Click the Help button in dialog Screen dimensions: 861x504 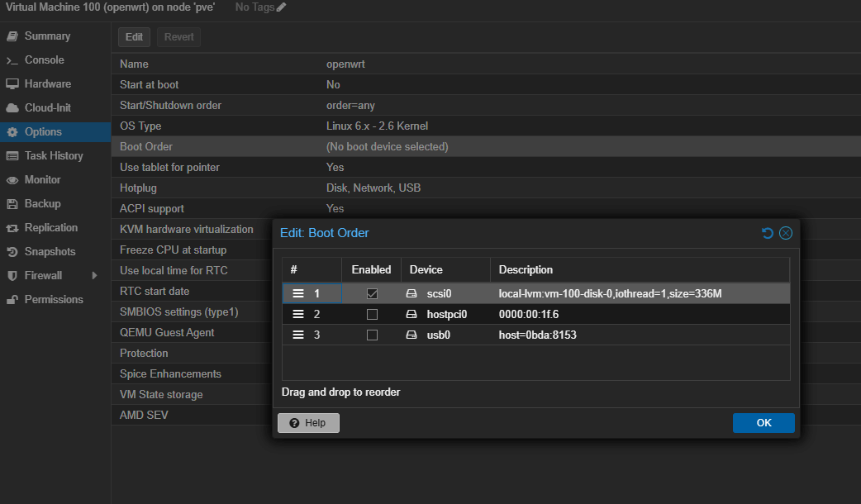pos(308,423)
